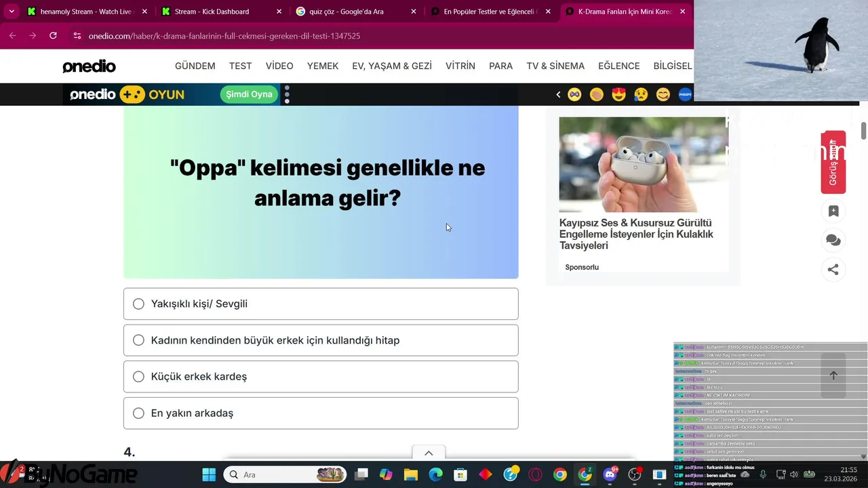Expand the panel with the bottom up-chevron

[x=429, y=453]
